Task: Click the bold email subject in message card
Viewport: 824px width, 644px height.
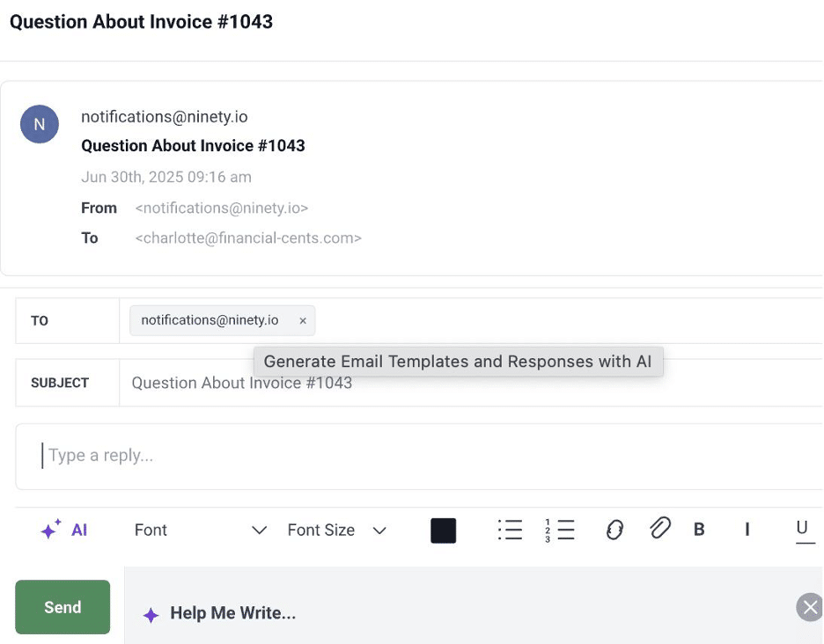Action: tap(193, 145)
